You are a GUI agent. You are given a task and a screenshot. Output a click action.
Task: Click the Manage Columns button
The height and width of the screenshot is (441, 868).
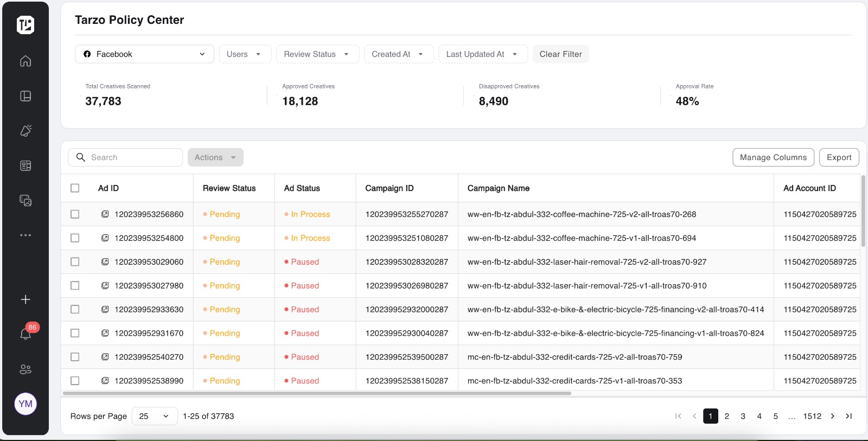point(773,157)
